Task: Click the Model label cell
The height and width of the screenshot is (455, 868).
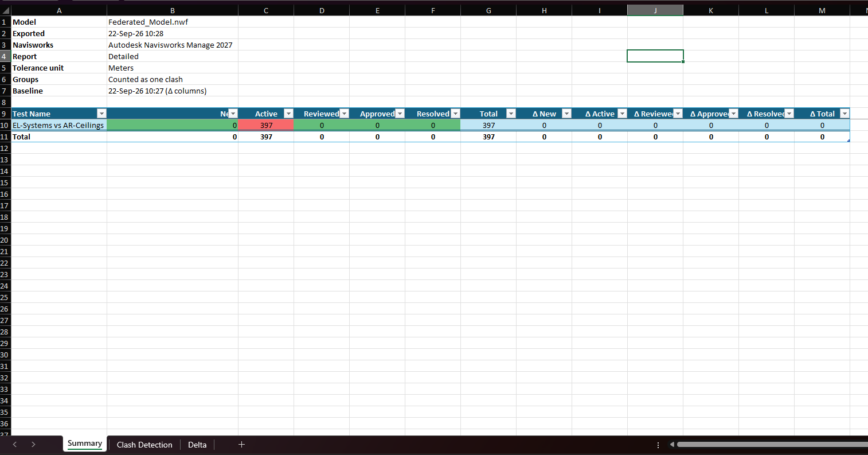Action: pyautogui.click(x=59, y=22)
